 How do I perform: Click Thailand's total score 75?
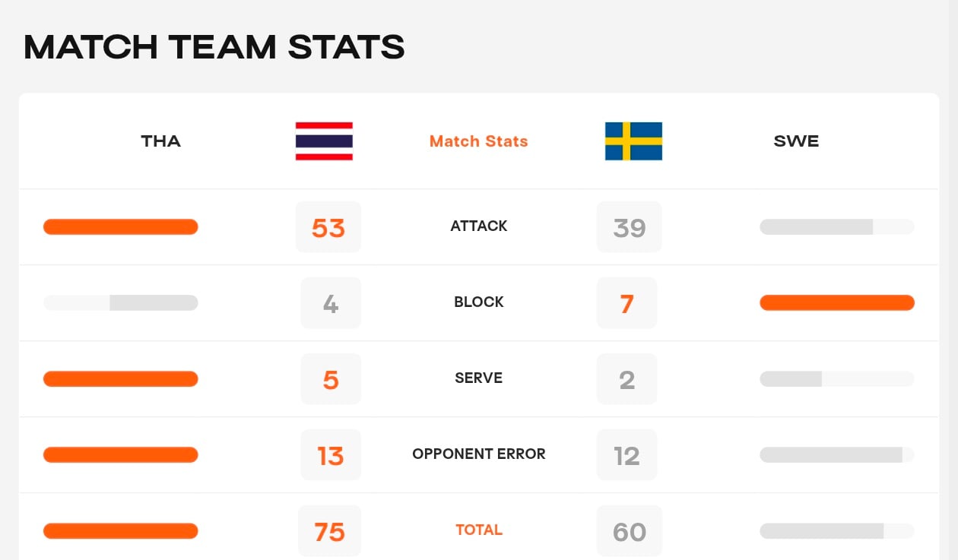pyautogui.click(x=330, y=531)
